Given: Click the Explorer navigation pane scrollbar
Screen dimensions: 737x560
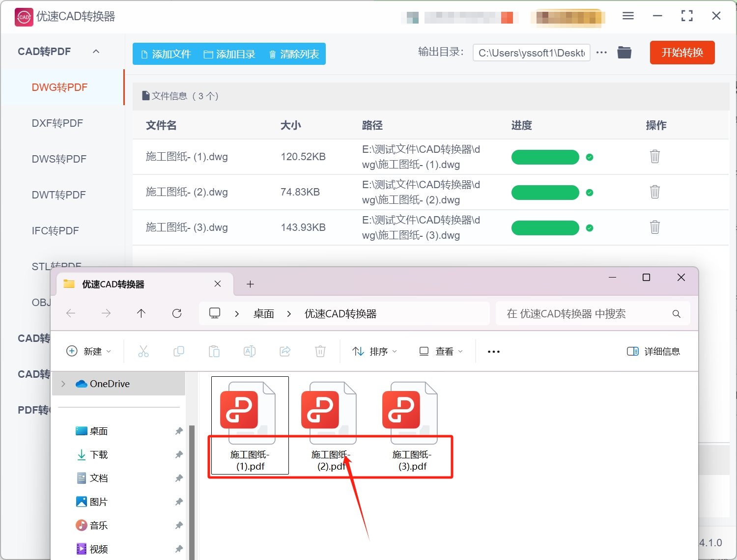Looking at the screenshot, I should click(x=192, y=492).
